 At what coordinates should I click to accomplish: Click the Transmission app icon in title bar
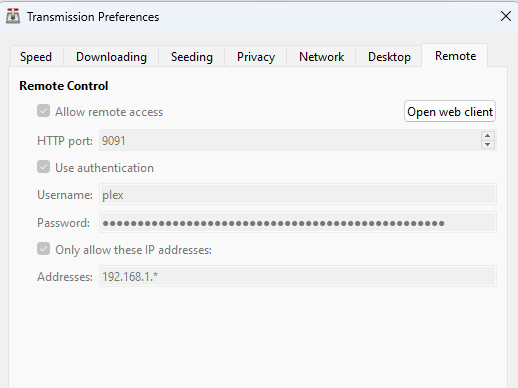[13, 16]
